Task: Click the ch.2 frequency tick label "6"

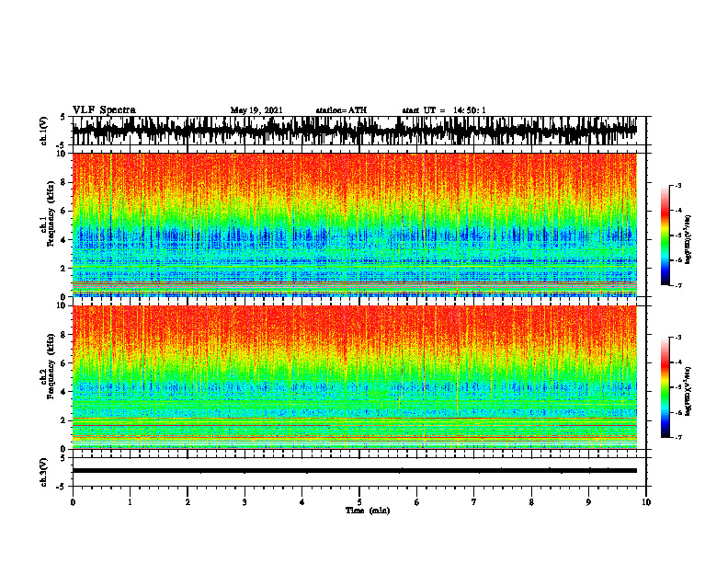Action: tap(64, 363)
